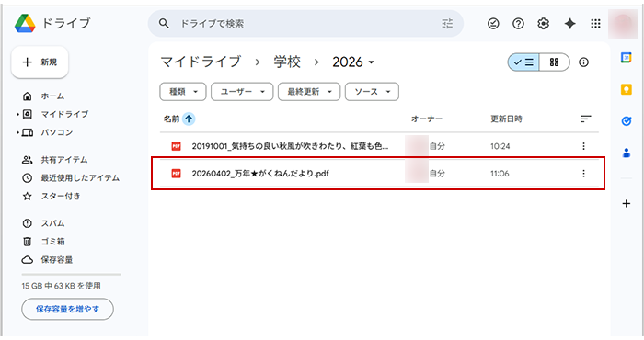Show details info panel icon
644x340 pixels.
click(583, 62)
